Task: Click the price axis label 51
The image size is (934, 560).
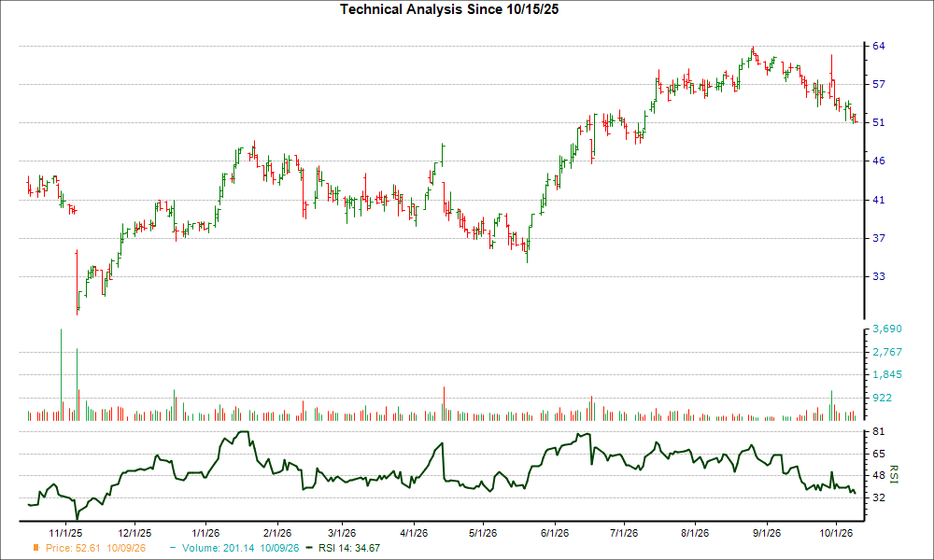Action: 879,122
